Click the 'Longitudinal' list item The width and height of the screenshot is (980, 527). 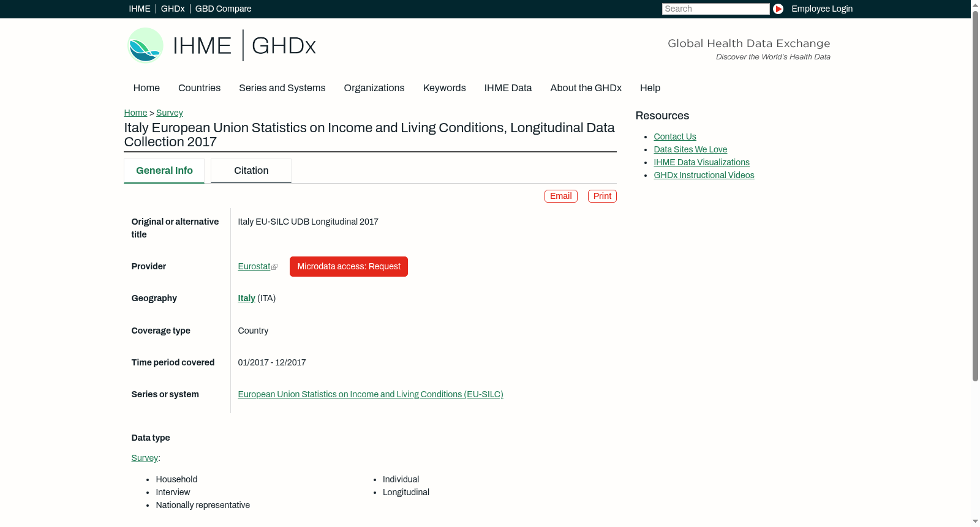(x=406, y=492)
